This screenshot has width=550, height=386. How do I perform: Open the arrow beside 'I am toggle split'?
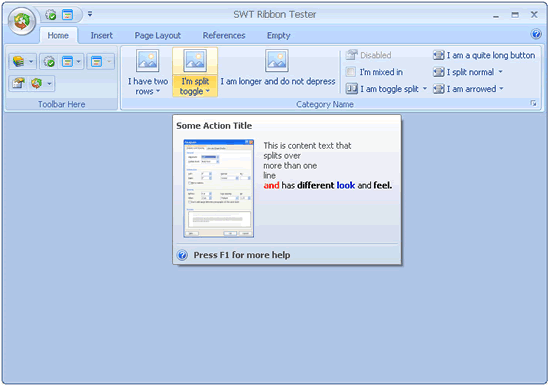[424, 89]
